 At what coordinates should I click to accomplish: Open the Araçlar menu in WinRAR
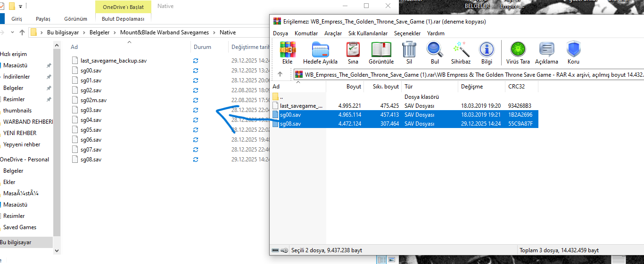(333, 33)
